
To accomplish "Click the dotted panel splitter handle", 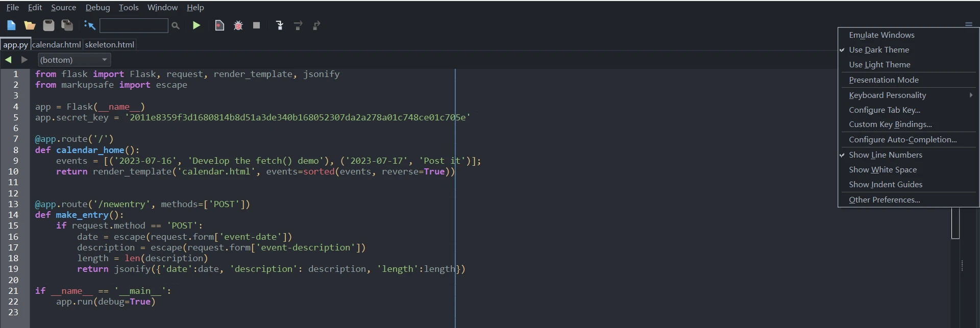I will 962,265.
